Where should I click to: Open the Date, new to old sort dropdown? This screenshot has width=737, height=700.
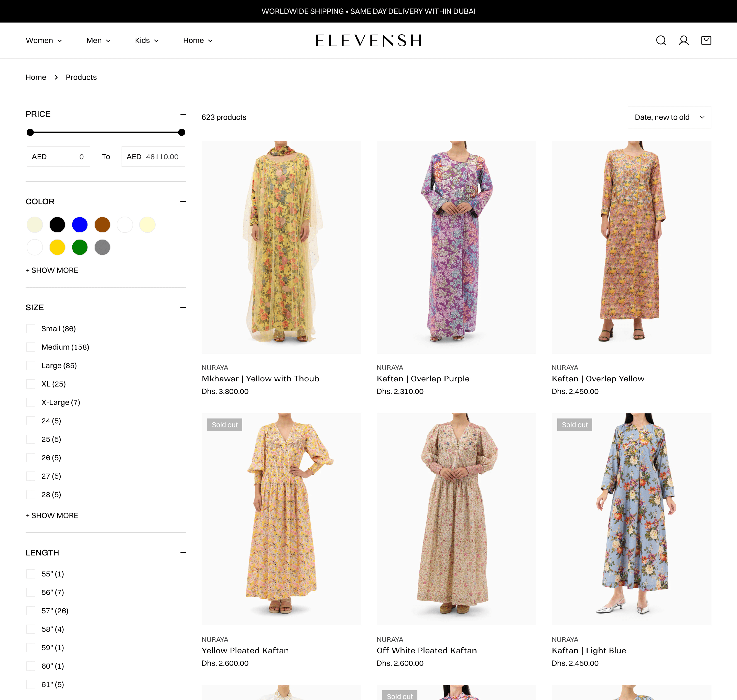(x=669, y=117)
